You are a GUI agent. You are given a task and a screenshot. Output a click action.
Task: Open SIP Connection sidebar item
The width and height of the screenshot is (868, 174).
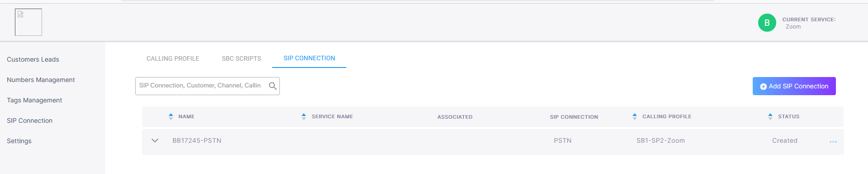point(29,121)
